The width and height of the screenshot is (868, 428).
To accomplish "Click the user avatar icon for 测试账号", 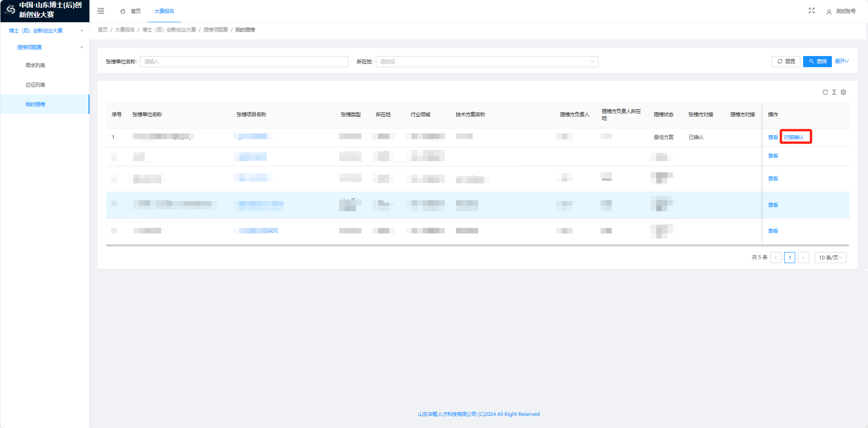I will tap(829, 12).
